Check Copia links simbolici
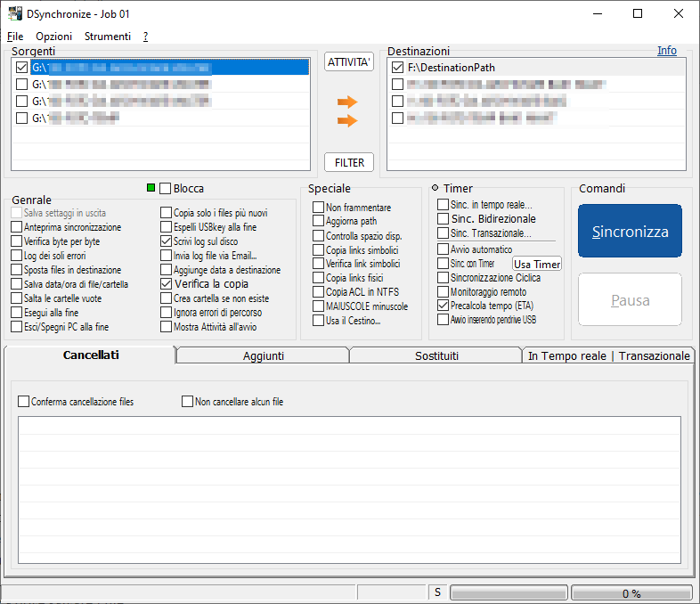Image resolution: width=700 pixels, height=604 pixels. click(x=318, y=250)
